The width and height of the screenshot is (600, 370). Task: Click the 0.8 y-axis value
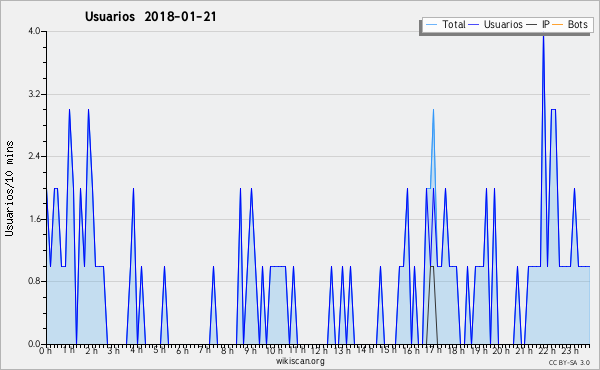[x=34, y=281]
